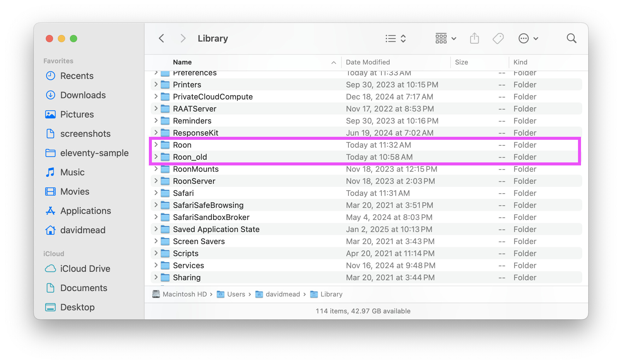Click the RoonServer date Nov 18, 2023

tap(390, 181)
